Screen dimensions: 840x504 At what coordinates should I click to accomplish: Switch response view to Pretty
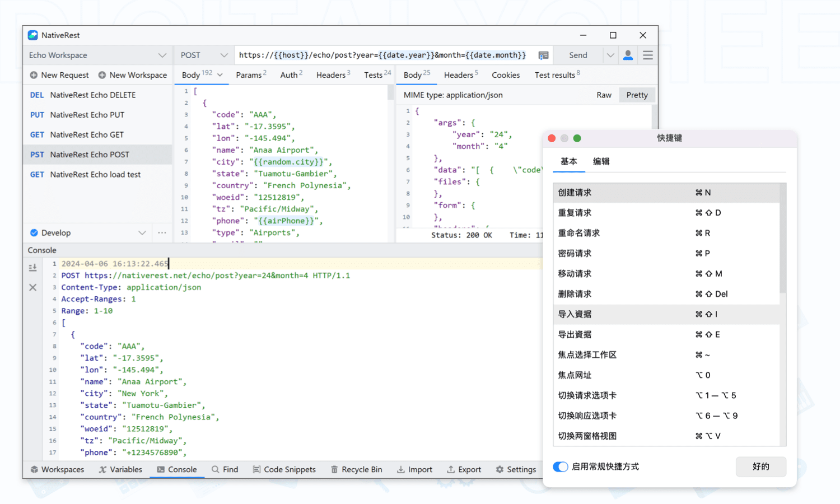(637, 95)
